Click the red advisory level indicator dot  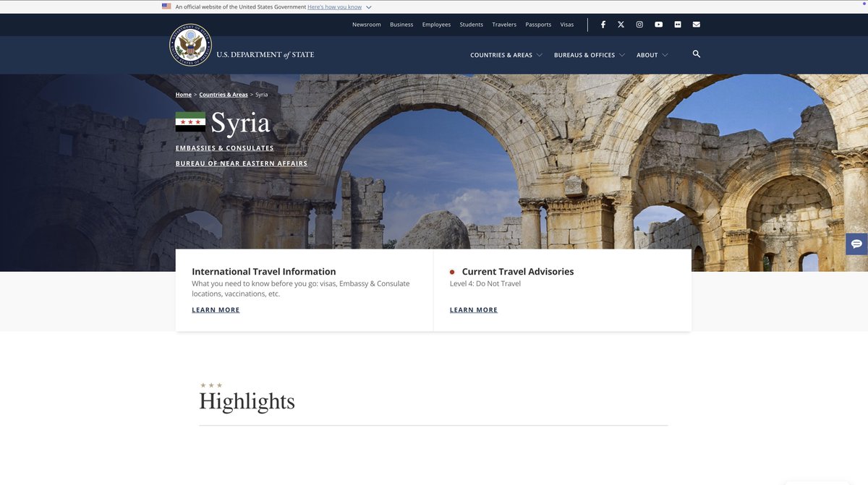451,272
